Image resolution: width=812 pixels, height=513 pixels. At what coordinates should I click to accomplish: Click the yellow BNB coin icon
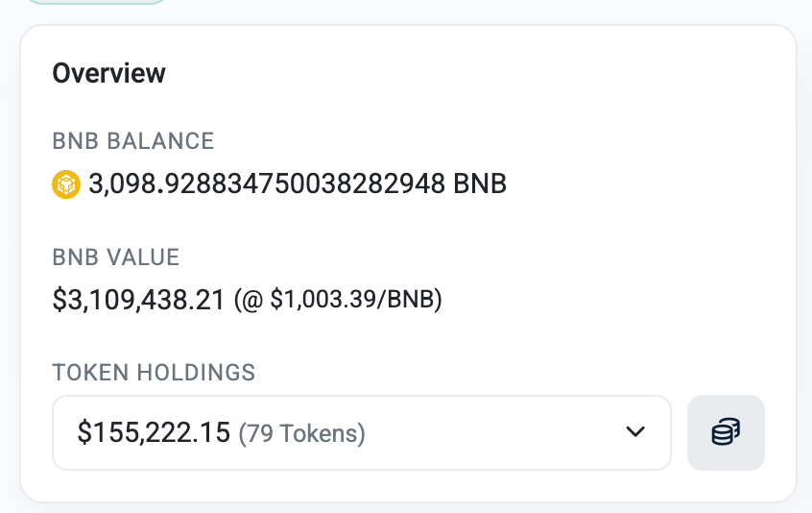pyautogui.click(x=65, y=183)
